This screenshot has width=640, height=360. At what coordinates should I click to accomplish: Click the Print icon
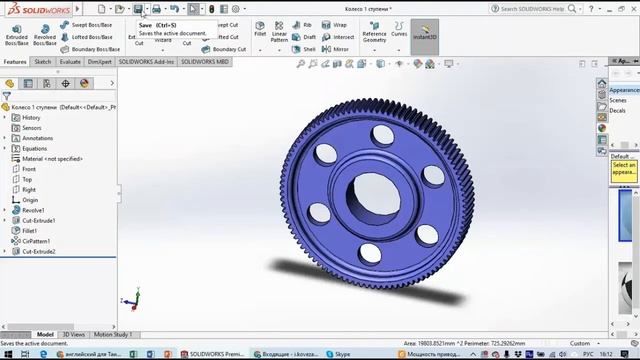[x=156, y=9]
